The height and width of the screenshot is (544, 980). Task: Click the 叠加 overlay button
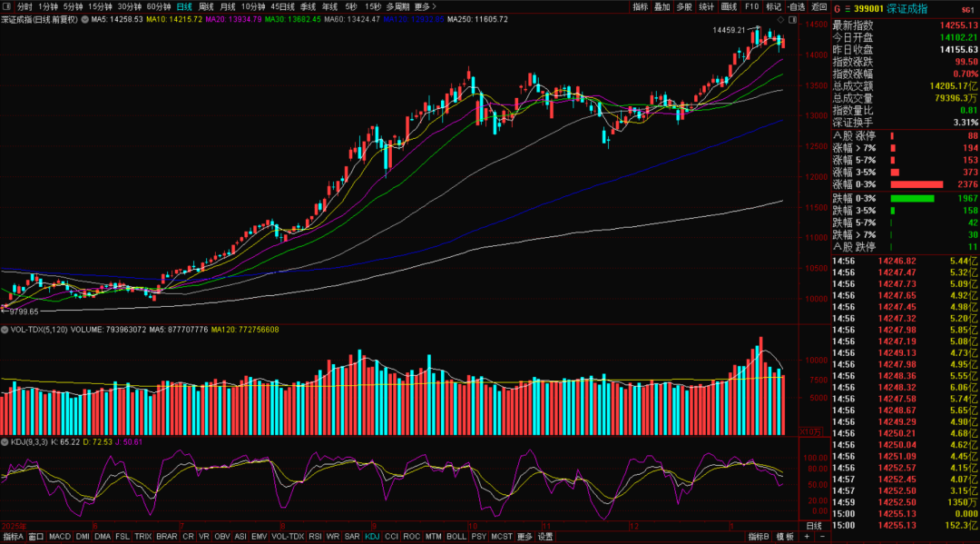tap(662, 6)
